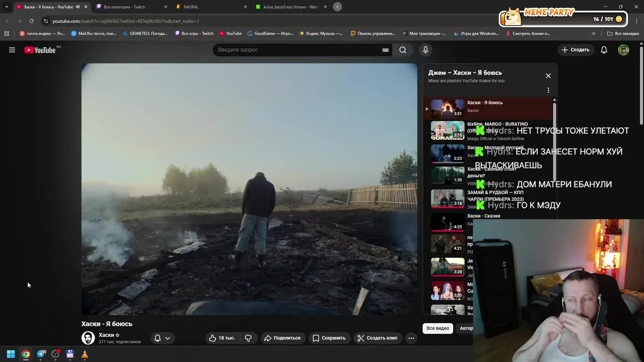This screenshot has height=362, width=644.
Task: Click the playlist panel scrollbar
Action: pyautogui.click(x=554, y=141)
